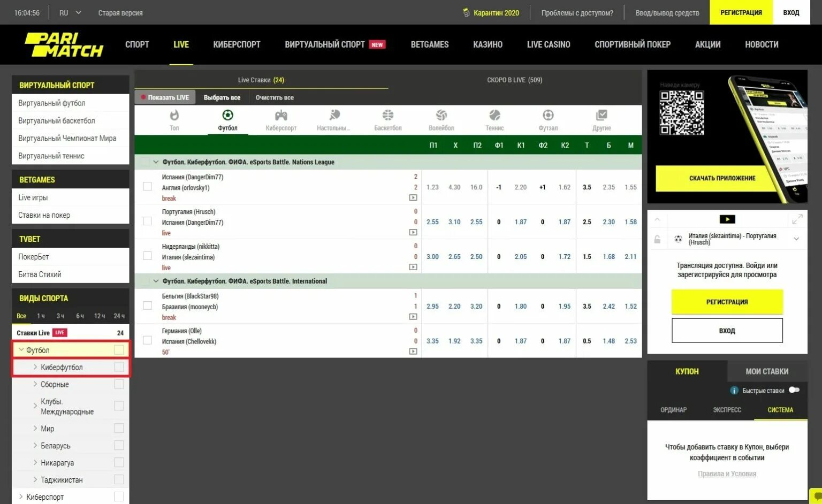The image size is (822, 504).
Task: Select the Теннис ball icon
Action: 495,115
